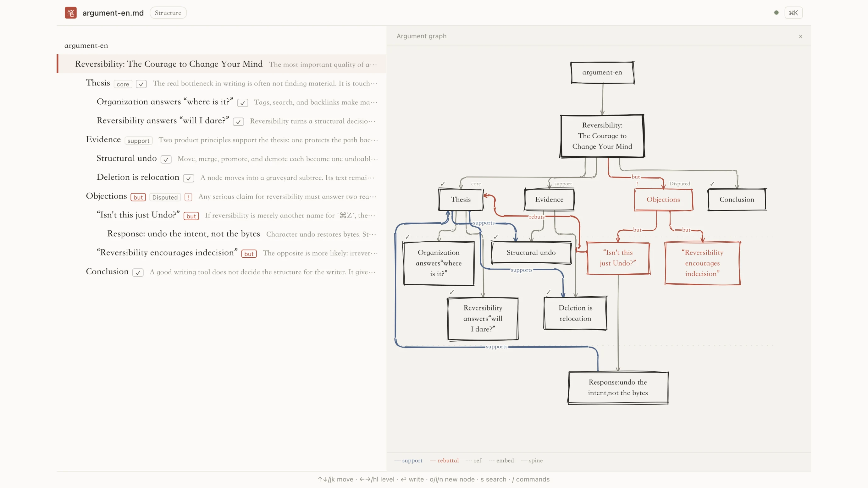Click the rebuts edge label in graph
Image resolution: width=868 pixels, height=488 pixels.
click(x=536, y=217)
